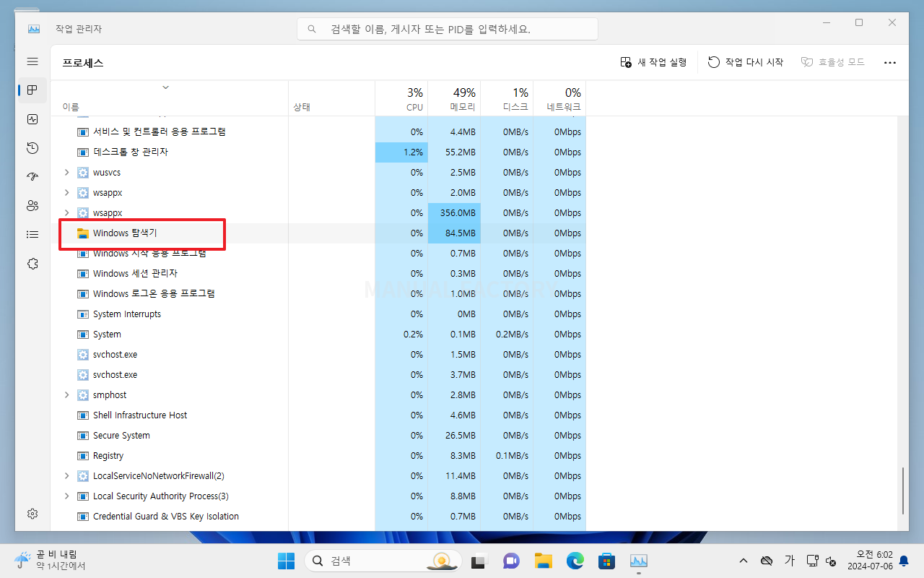The height and width of the screenshot is (578, 924).
Task: Click the 새 작업 실행 button
Action: [653, 63]
